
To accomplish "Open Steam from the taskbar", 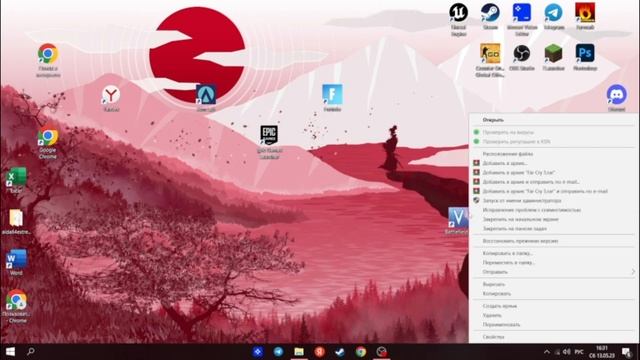I will [340, 351].
